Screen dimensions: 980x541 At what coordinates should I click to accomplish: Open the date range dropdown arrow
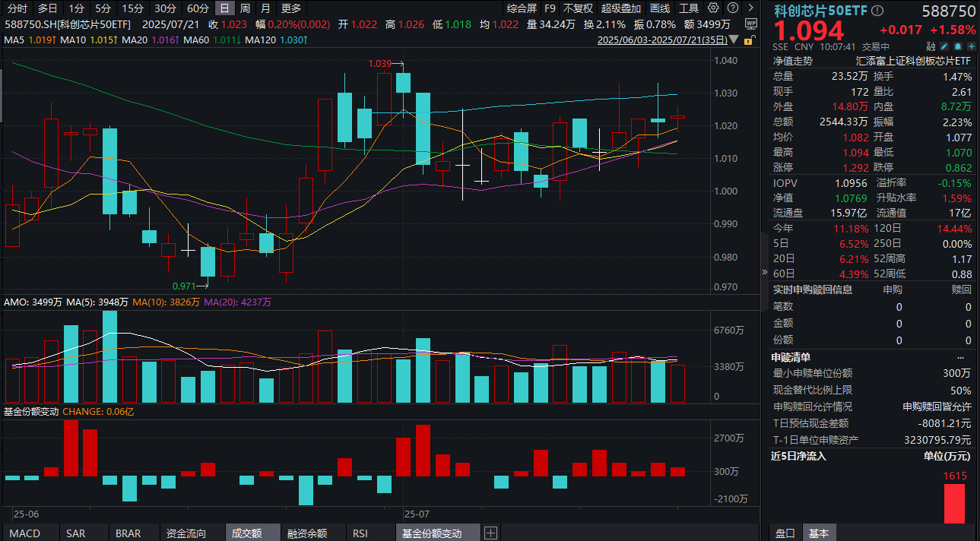point(732,40)
